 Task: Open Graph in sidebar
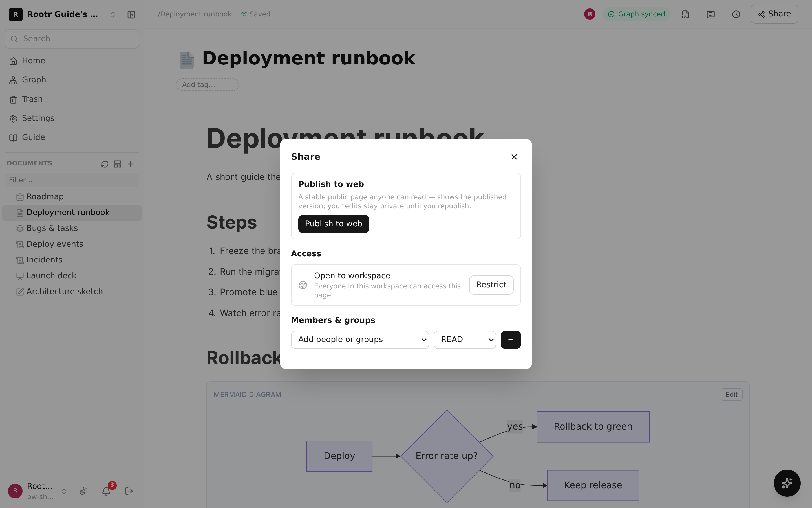pyautogui.click(x=72, y=80)
